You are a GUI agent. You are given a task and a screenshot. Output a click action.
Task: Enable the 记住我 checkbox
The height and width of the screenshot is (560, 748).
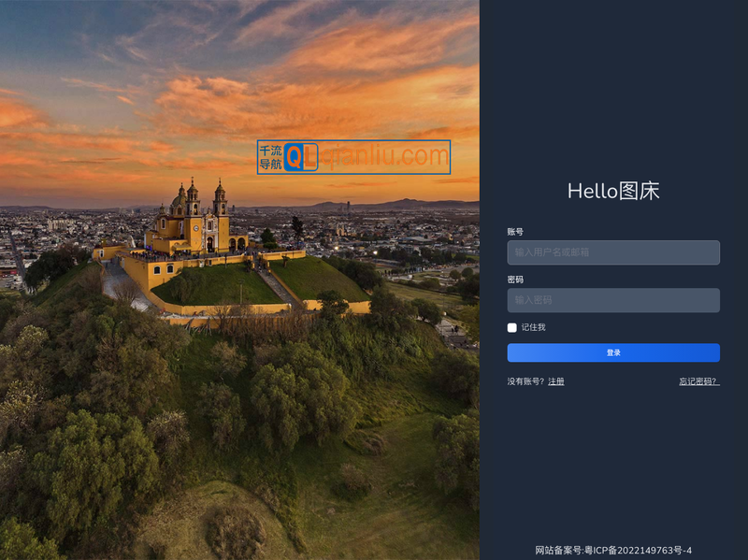512,327
